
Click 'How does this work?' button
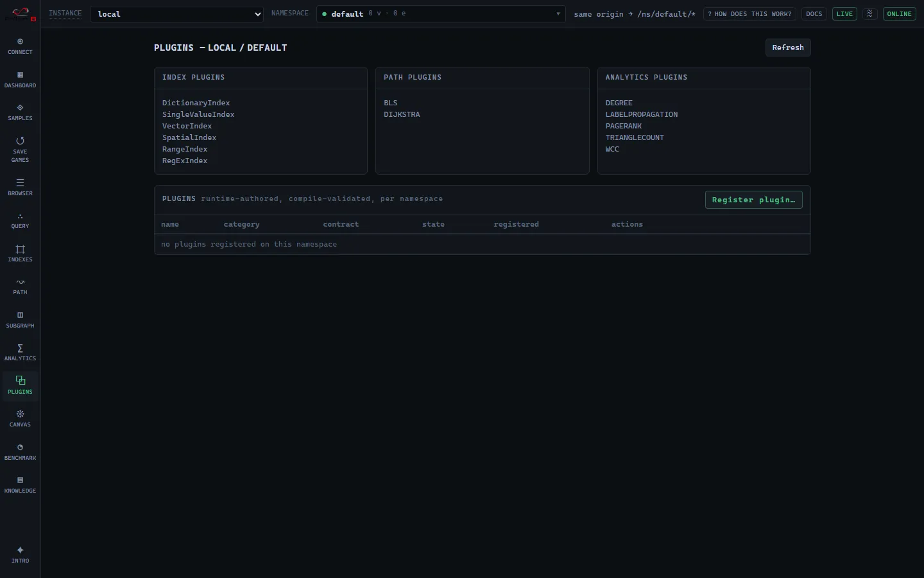click(749, 13)
